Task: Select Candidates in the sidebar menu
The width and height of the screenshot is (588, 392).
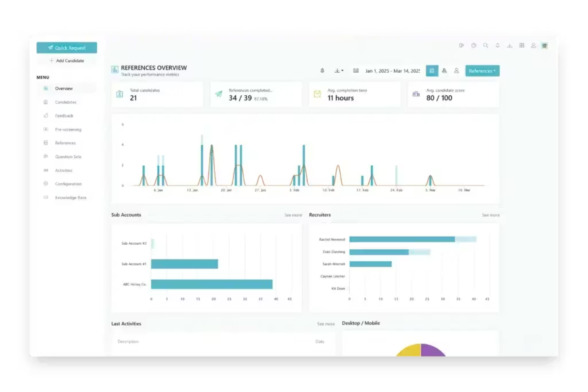Action: click(x=65, y=102)
